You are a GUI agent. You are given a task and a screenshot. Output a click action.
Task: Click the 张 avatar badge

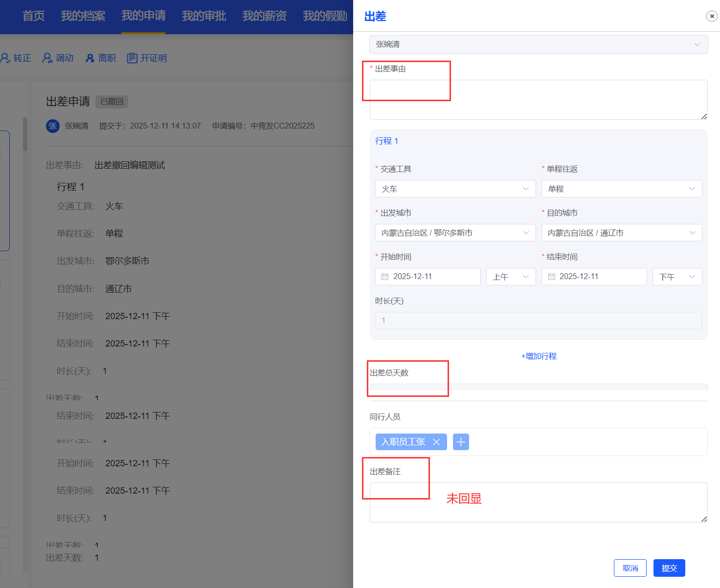(x=52, y=126)
